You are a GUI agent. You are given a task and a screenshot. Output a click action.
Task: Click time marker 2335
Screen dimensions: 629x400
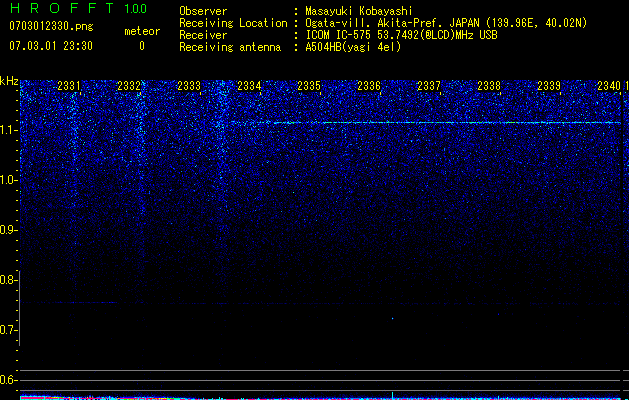point(309,86)
